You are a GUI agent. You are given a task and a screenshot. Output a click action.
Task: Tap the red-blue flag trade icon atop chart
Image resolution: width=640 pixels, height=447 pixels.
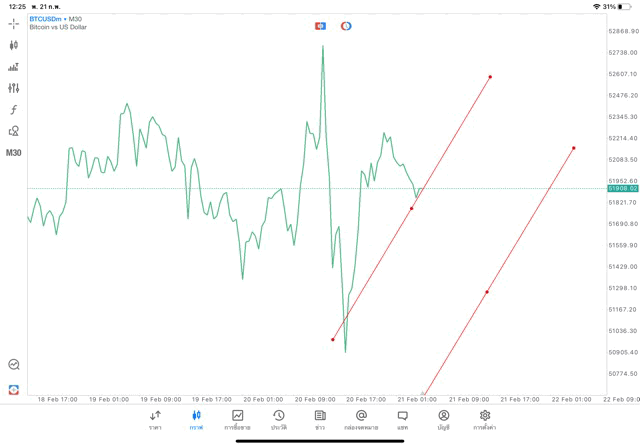pos(320,26)
